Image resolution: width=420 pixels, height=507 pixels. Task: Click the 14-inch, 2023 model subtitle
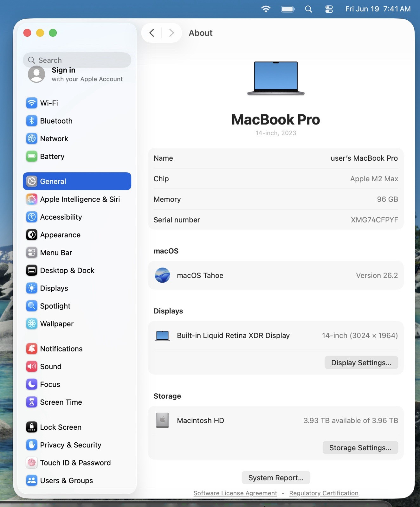pos(276,133)
